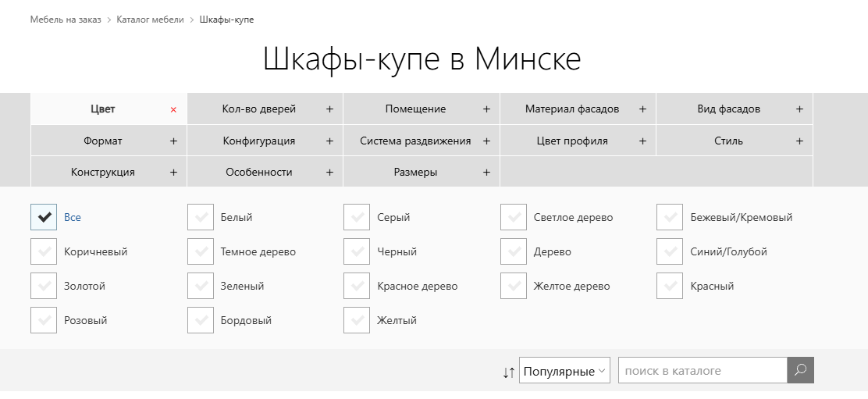Expand the Конфигурация filter label

pyautogui.click(x=258, y=141)
